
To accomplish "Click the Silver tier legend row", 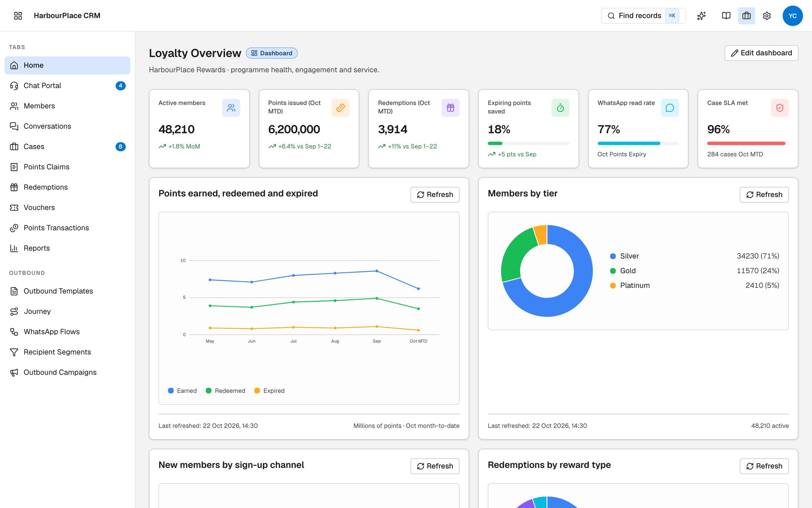I will 694,256.
